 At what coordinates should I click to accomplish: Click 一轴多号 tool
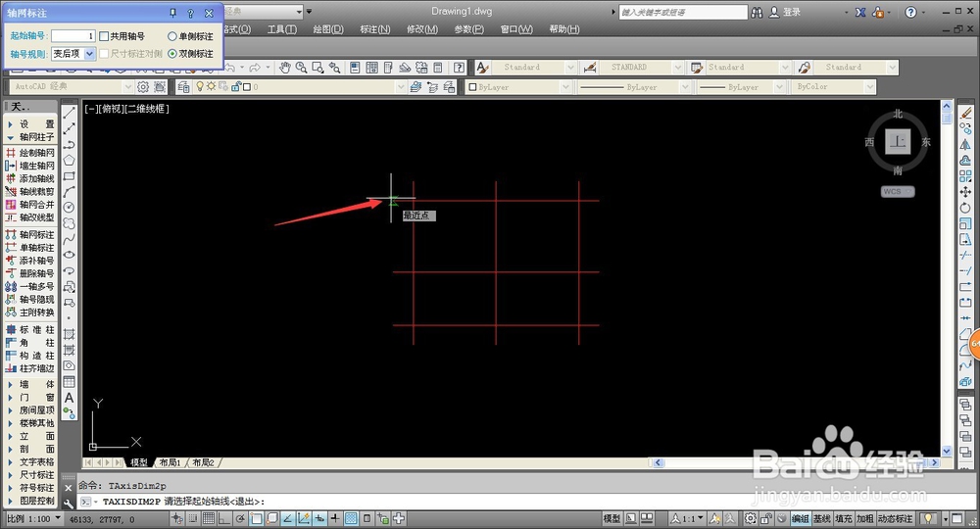[30, 287]
